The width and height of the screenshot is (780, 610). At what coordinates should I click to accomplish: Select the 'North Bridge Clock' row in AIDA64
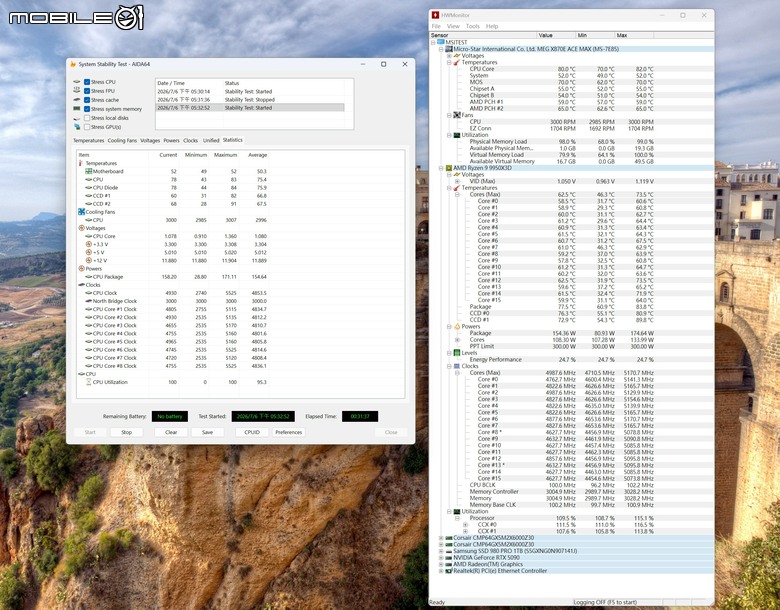(x=173, y=301)
